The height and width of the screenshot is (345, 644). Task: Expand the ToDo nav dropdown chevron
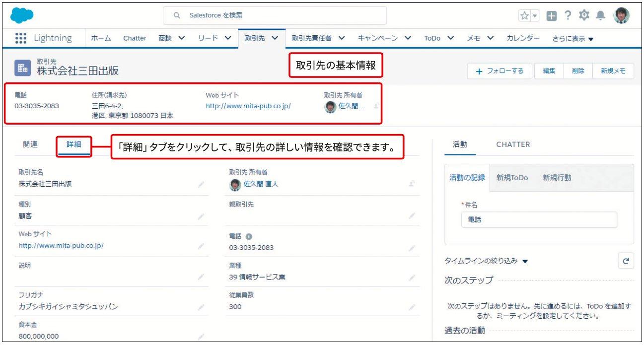tap(451, 38)
